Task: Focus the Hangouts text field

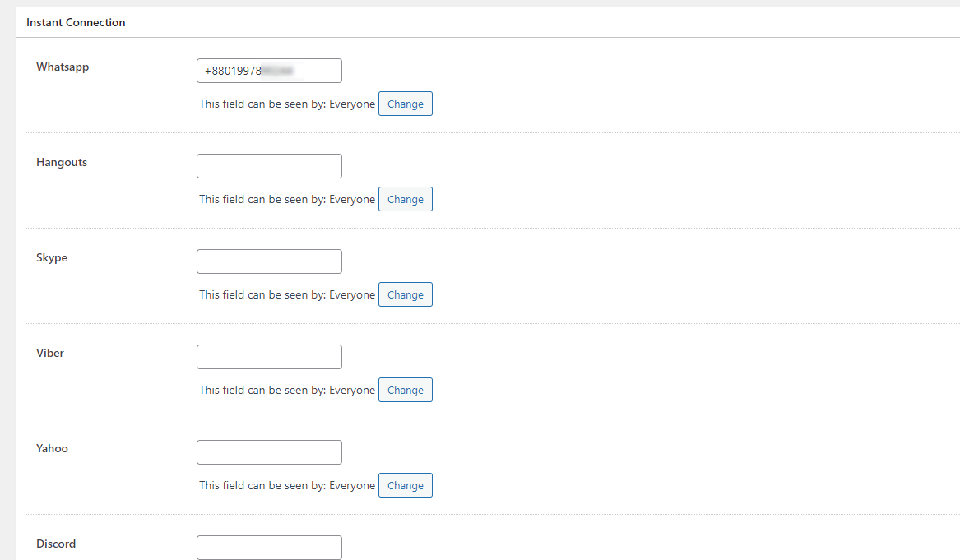Action: [269, 166]
